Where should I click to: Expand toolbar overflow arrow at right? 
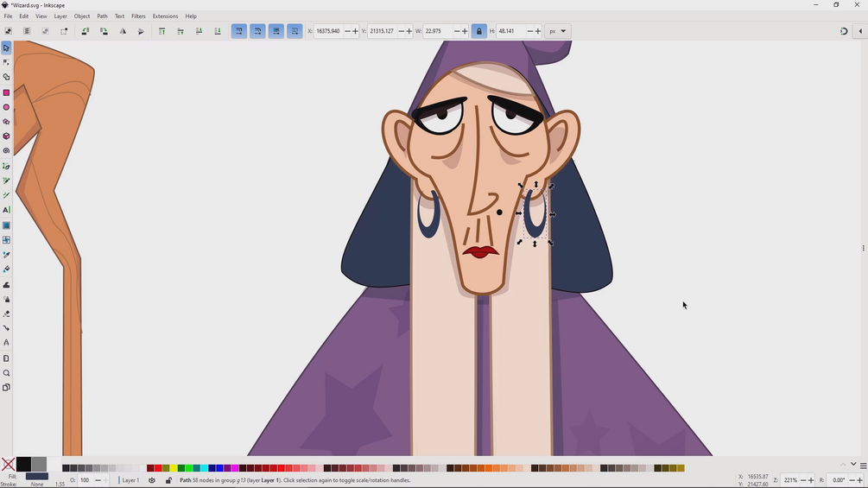pyautogui.click(x=859, y=31)
